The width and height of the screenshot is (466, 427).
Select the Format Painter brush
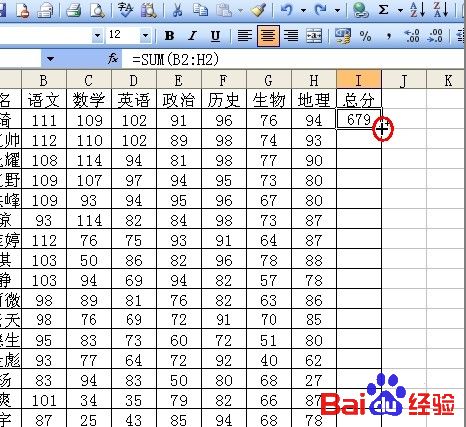pyautogui.click(x=258, y=10)
